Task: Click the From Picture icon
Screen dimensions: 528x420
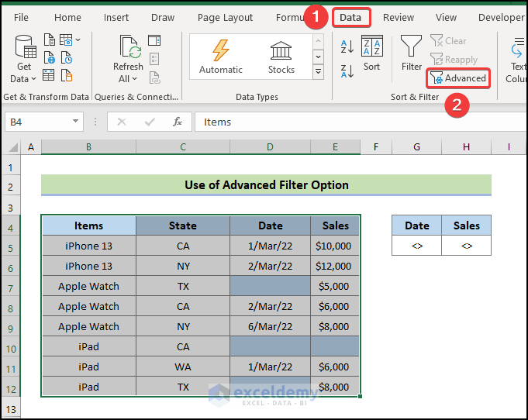Action: (67, 40)
